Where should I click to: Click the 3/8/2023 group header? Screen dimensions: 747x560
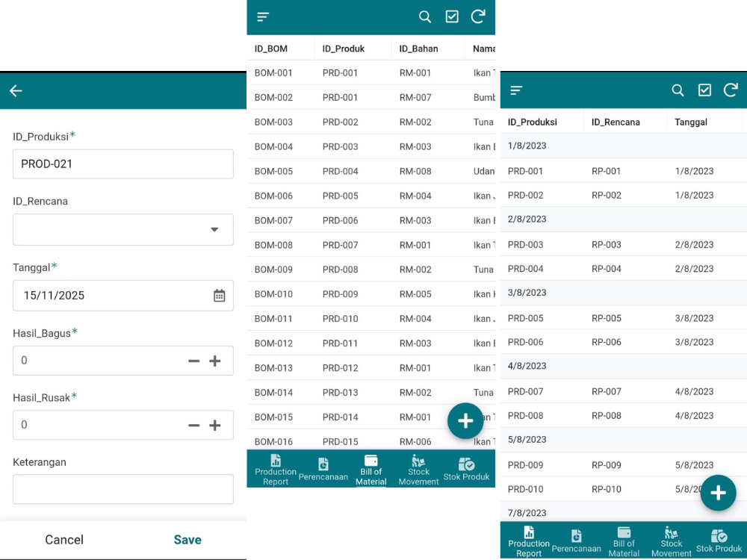click(x=624, y=293)
